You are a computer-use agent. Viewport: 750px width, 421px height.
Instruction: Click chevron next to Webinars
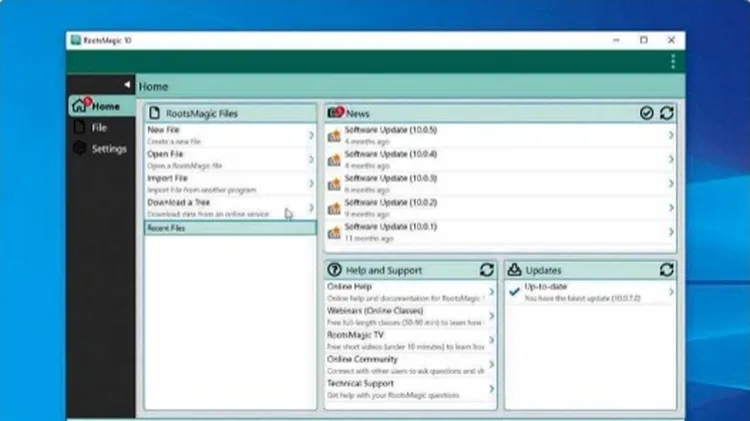[491, 316]
